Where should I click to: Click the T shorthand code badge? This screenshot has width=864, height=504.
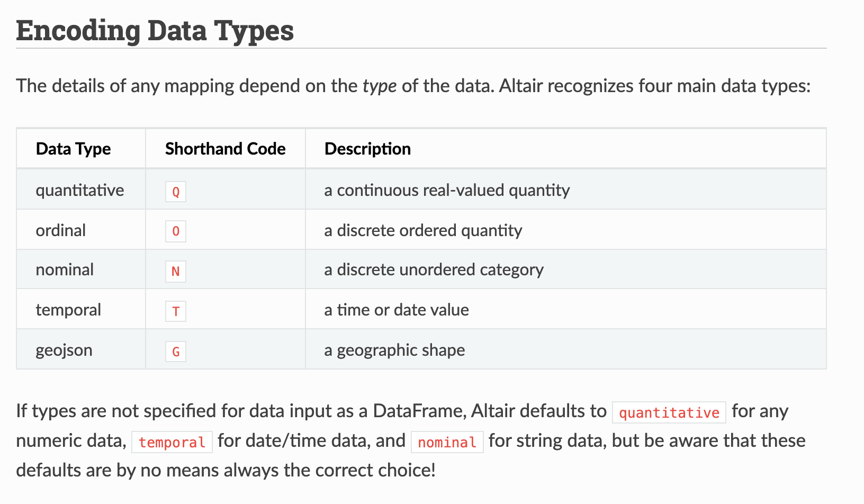tap(176, 311)
